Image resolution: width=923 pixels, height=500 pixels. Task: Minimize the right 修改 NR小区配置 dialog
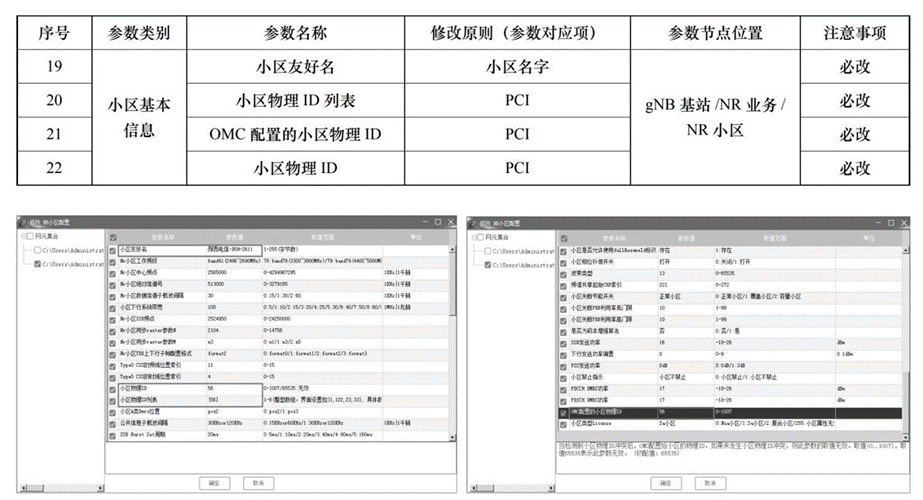coord(878,223)
